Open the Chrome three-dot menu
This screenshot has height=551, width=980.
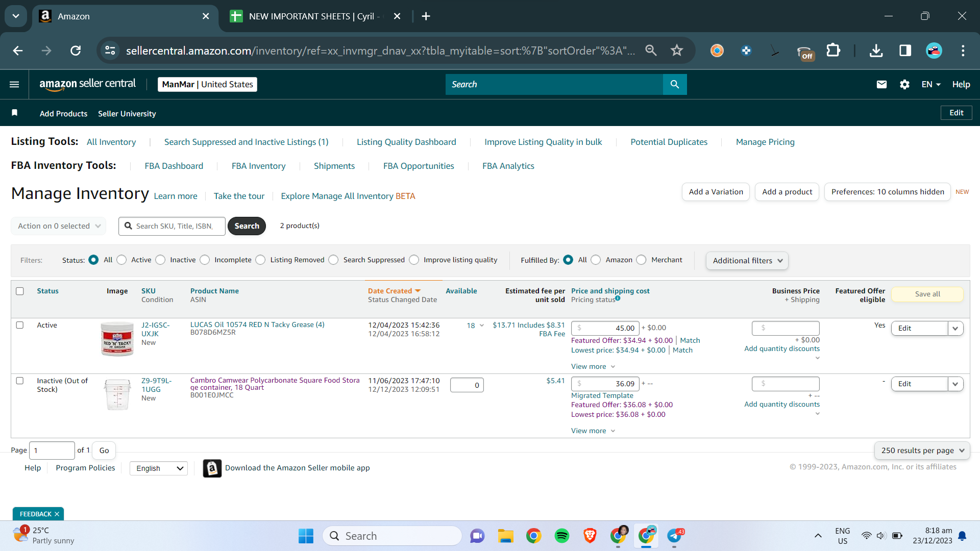click(x=963, y=50)
